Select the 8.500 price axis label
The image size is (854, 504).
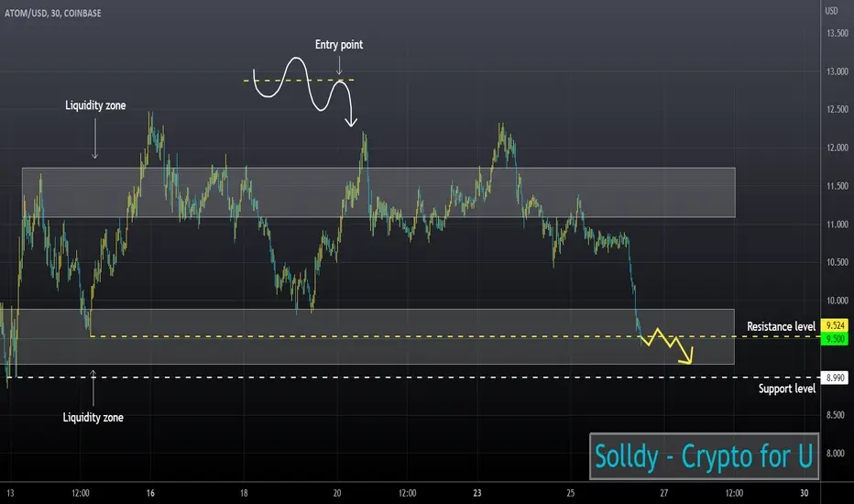pyautogui.click(x=836, y=414)
